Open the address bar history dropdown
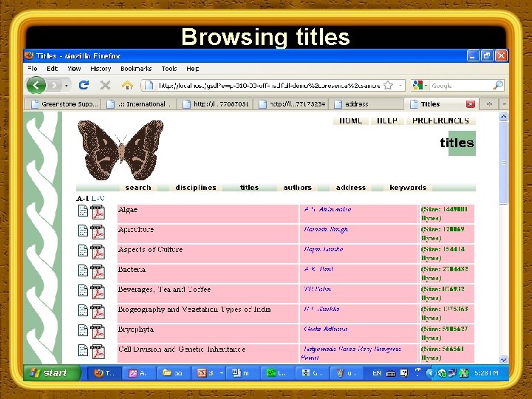 [400, 85]
